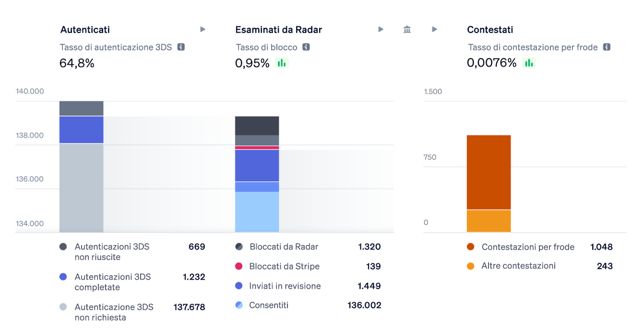Click Bloccati da Stripe pink legend dot

point(239,266)
